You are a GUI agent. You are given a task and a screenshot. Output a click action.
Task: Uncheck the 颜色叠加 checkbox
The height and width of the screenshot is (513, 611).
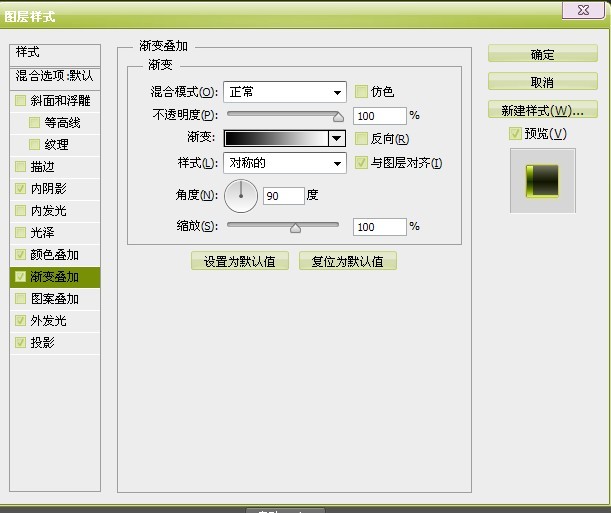click(x=20, y=255)
